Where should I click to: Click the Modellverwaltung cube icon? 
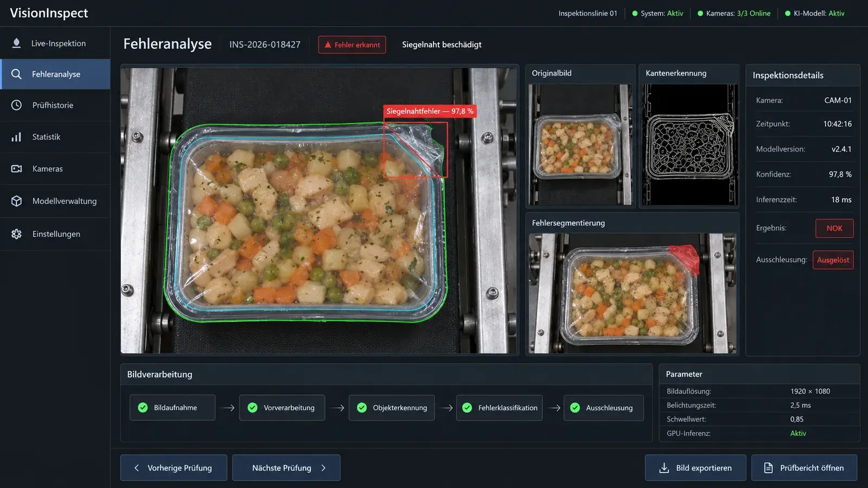[16, 201]
